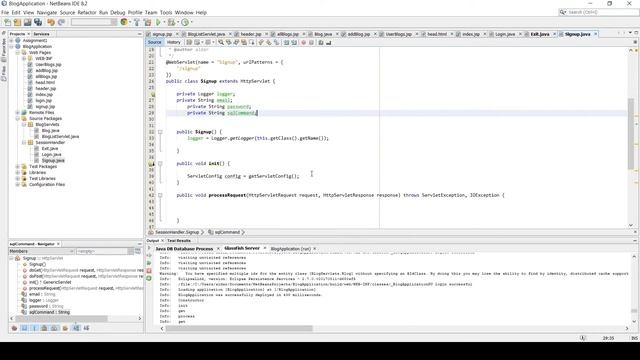The width and height of the screenshot is (640, 360).
Task: Switch to the Services tab
Action: [x=41, y=34]
